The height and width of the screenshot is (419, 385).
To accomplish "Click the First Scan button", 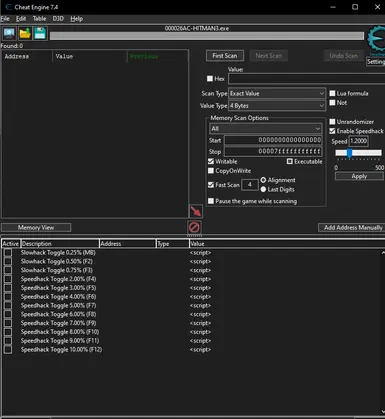I will click(x=225, y=56).
